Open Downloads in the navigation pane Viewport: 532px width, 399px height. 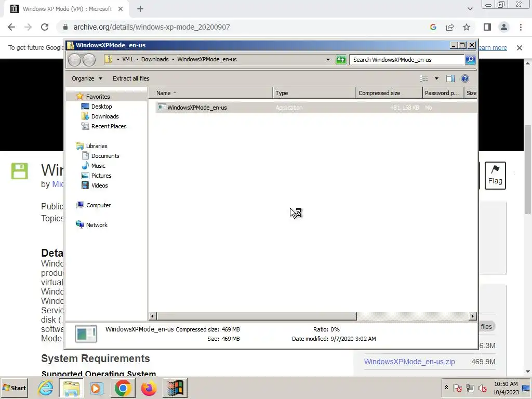(105, 116)
